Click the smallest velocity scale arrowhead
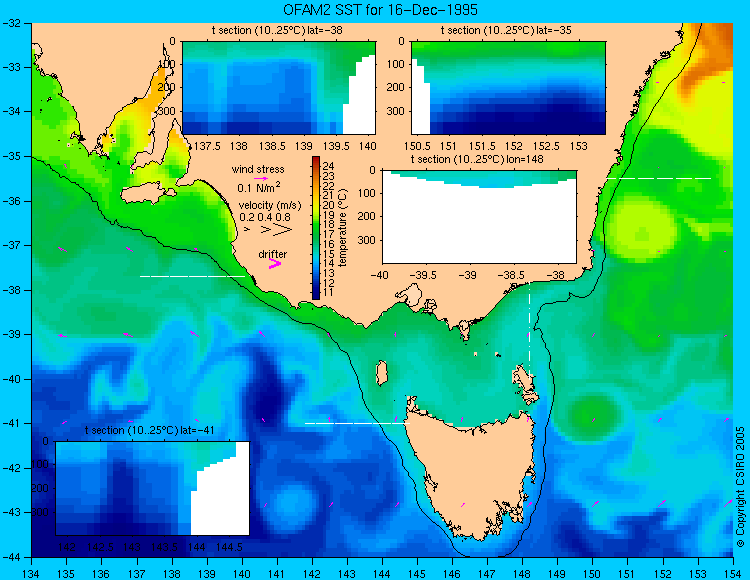750x580 pixels. point(247,230)
